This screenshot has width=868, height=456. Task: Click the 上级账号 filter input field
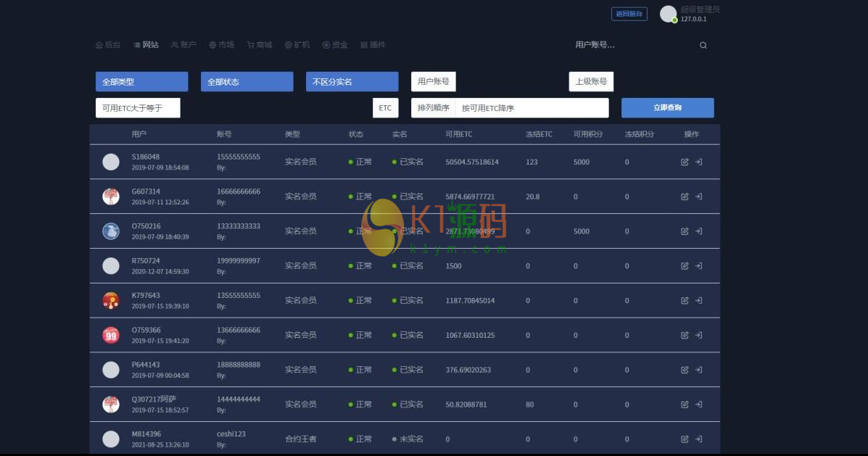[x=664, y=81]
